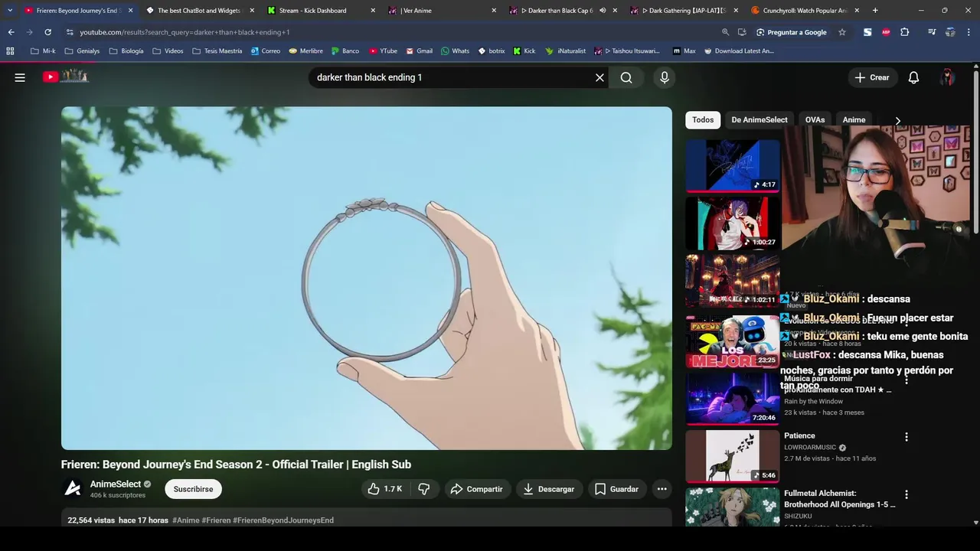
Task: Open the AnimeSelect channel name link
Action: tap(116, 484)
